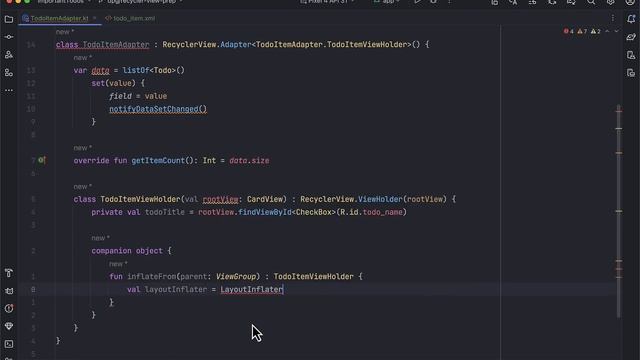Click the notifyDataSetChanged() call
The width and height of the screenshot is (640, 360).
[x=158, y=109]
